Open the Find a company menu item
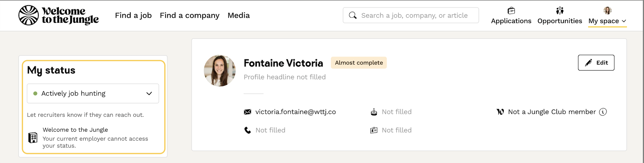 point(190,15)
